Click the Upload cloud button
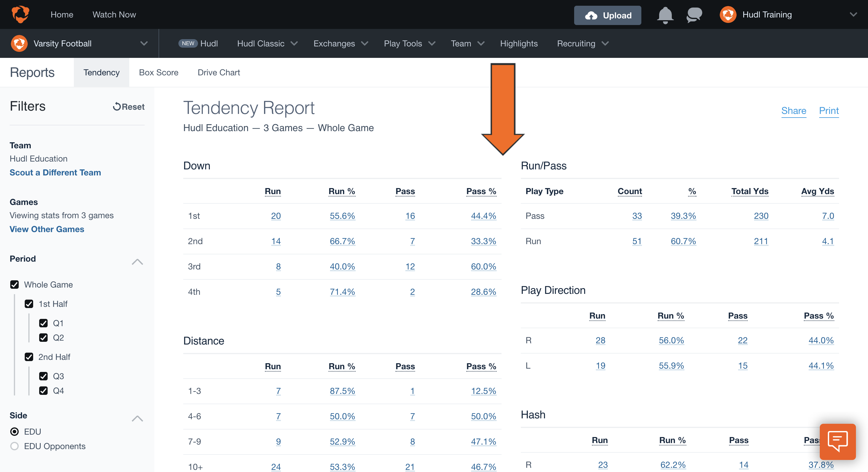868x472 pixels. [x=607, y=15]
